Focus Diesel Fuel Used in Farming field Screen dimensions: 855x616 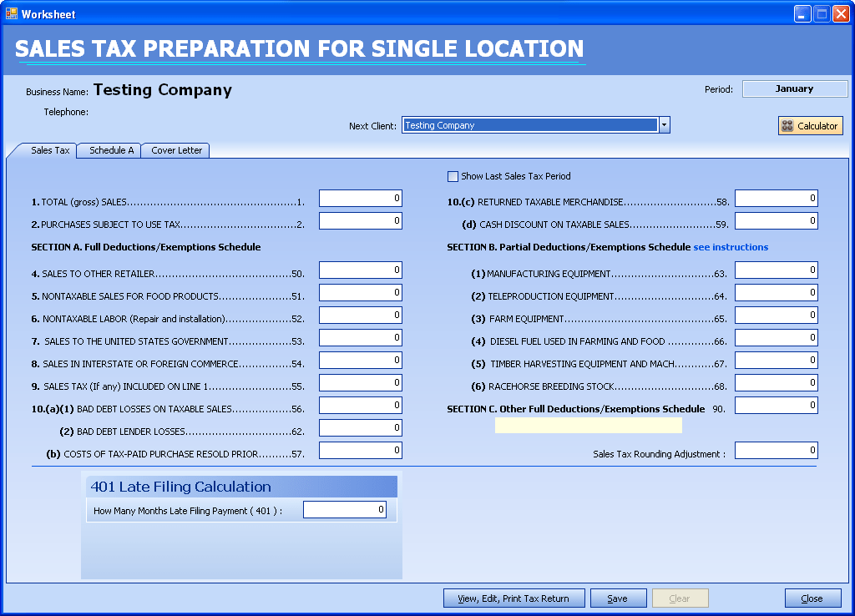777,338
